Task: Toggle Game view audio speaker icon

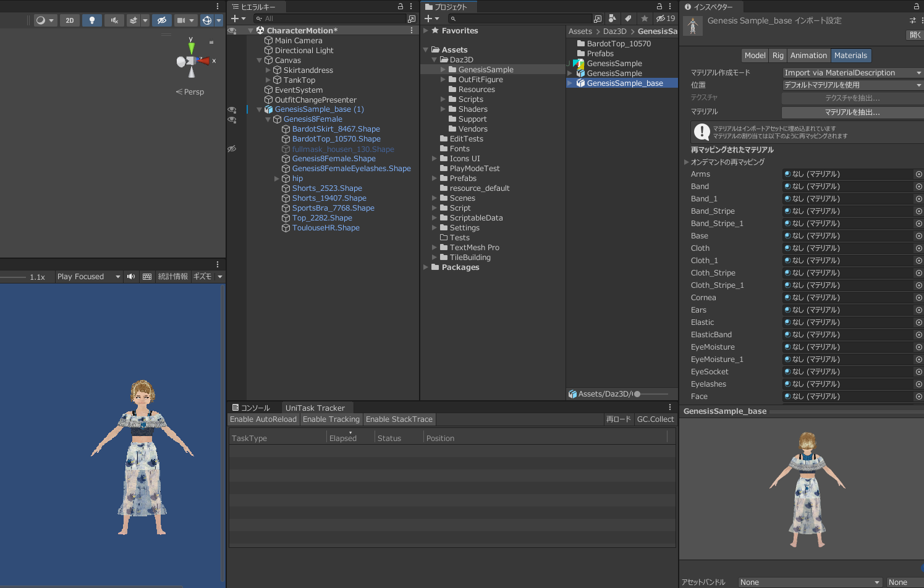Action: pyautogui.click(x=131, y=277)
